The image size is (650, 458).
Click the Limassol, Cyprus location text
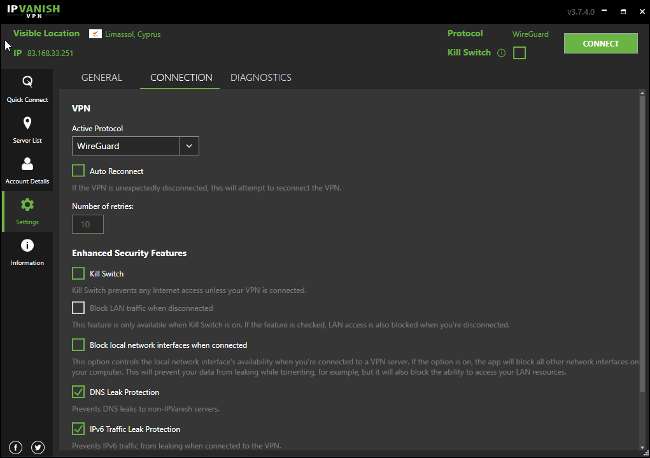click(133, 34)
